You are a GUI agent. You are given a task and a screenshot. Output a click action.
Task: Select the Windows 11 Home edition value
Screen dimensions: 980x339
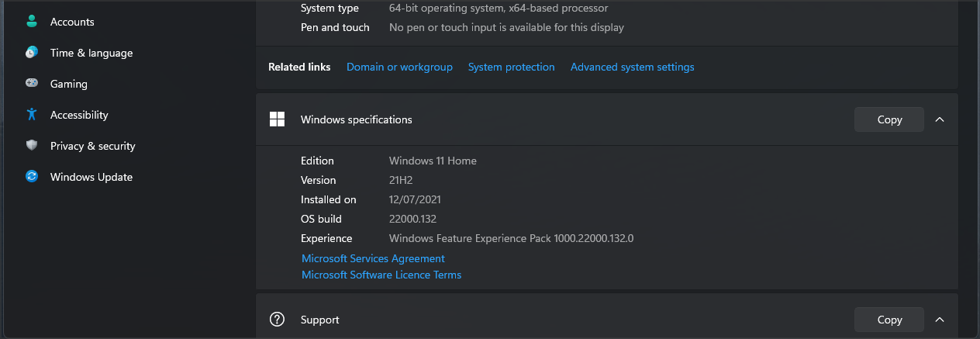(433, 161)
